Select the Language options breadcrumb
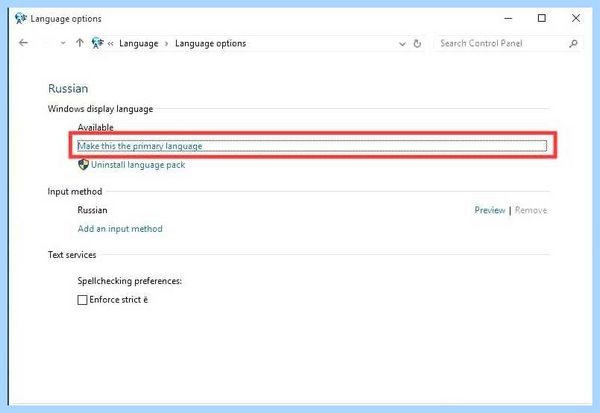Screen dimensions: 600x413 click(210, 44)
